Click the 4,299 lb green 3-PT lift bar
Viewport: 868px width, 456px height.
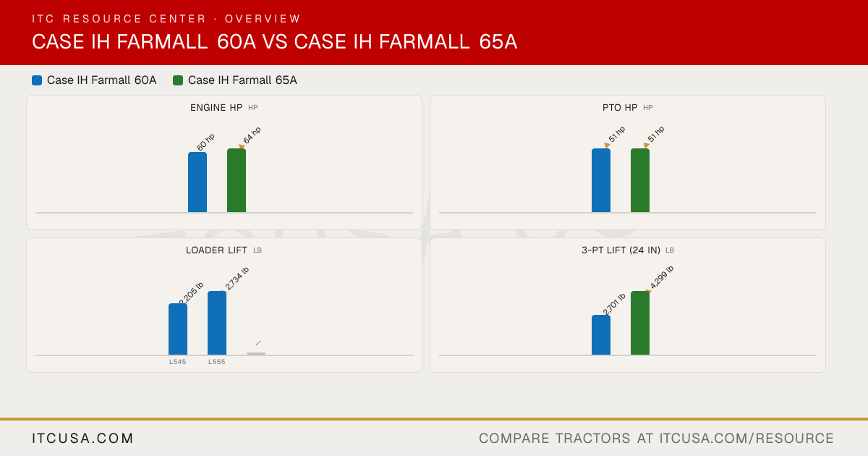[640, 323]
